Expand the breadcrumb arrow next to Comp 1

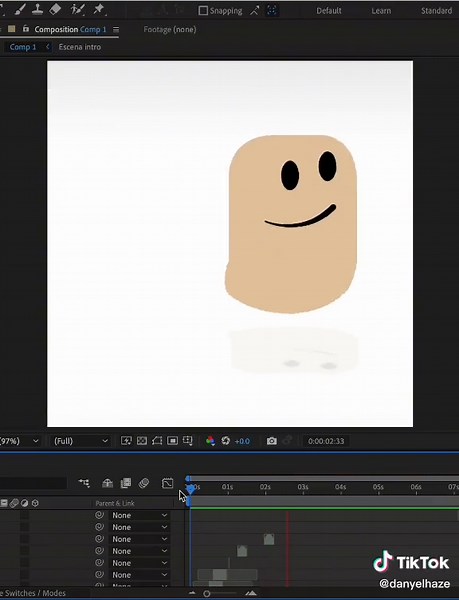pos(47,47)
